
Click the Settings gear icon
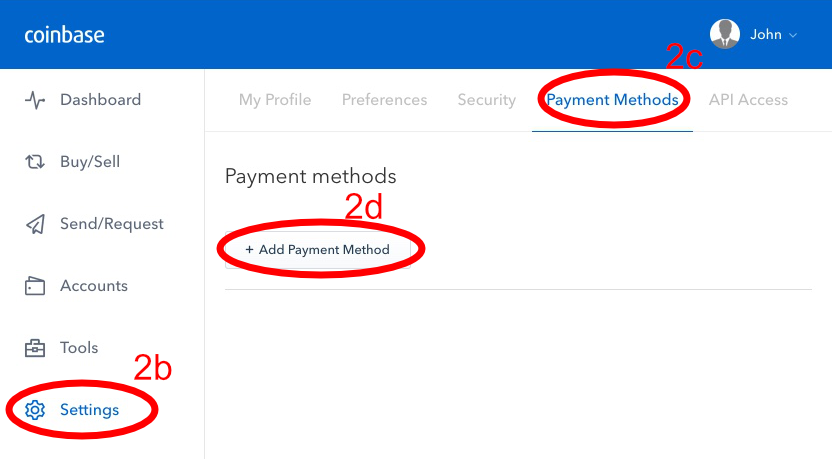pos(35,410)
